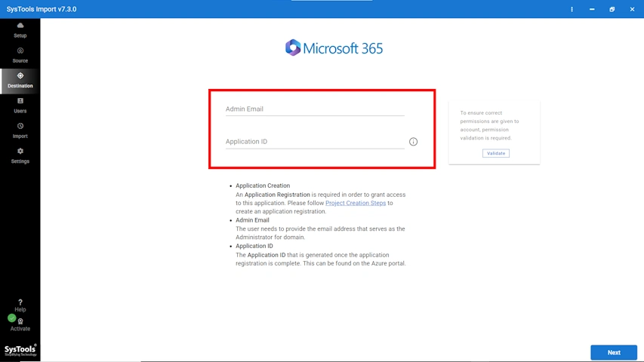Focus the Application ID field

click(x=315, y=142)
